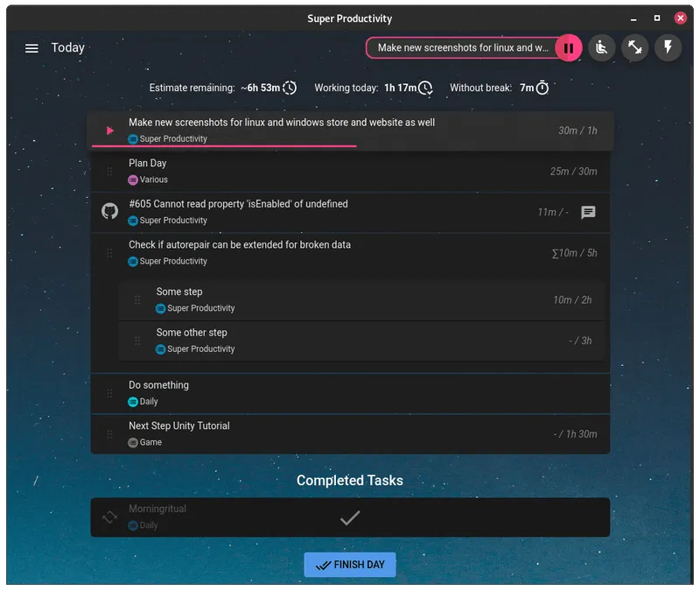Select the Morningritual completed task title
The image size is (700, 591).
(157, 509)
